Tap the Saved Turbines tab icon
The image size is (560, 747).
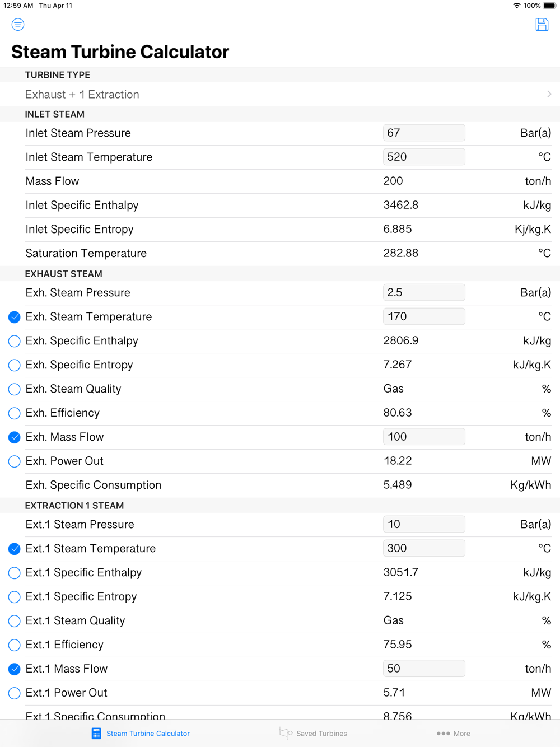tap(286, 733)
